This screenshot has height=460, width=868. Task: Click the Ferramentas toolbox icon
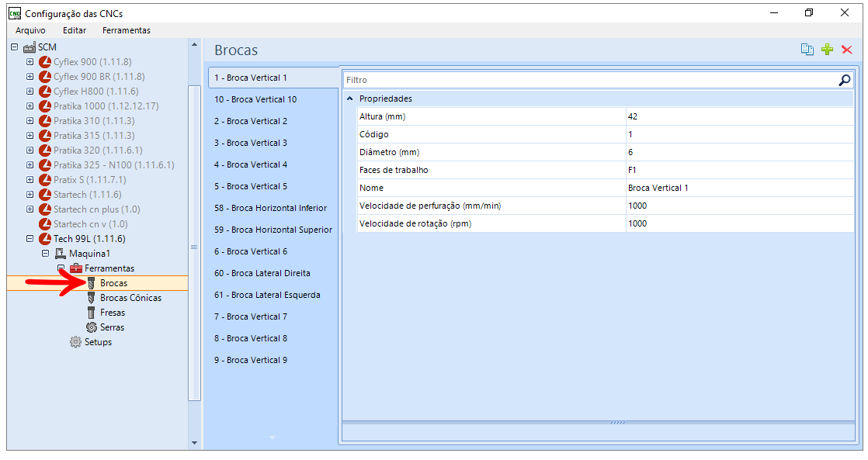pyautogui.click(x=76, y=268)
